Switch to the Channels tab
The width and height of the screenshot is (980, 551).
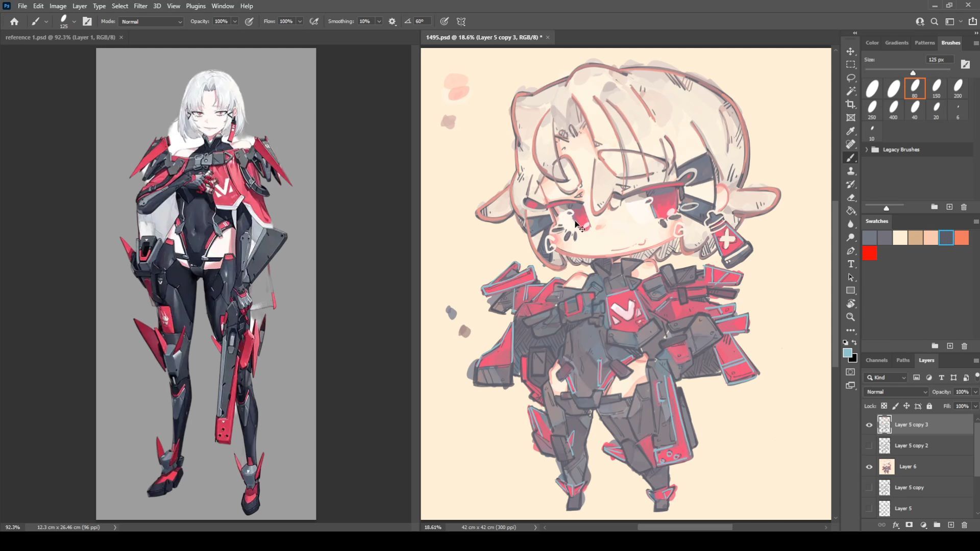pos(876,360)
